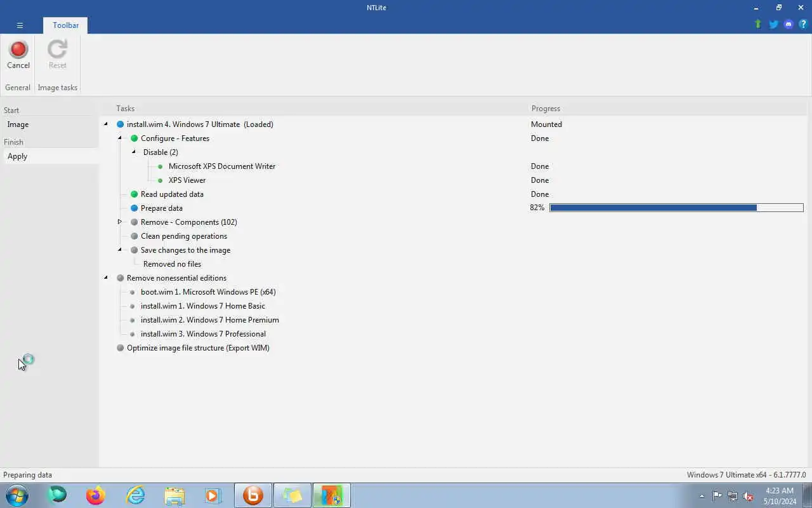The height and width of the screenshot is (508, 812).
Task: Open the media player taskbar icon
Action: (x=213, y=495)
